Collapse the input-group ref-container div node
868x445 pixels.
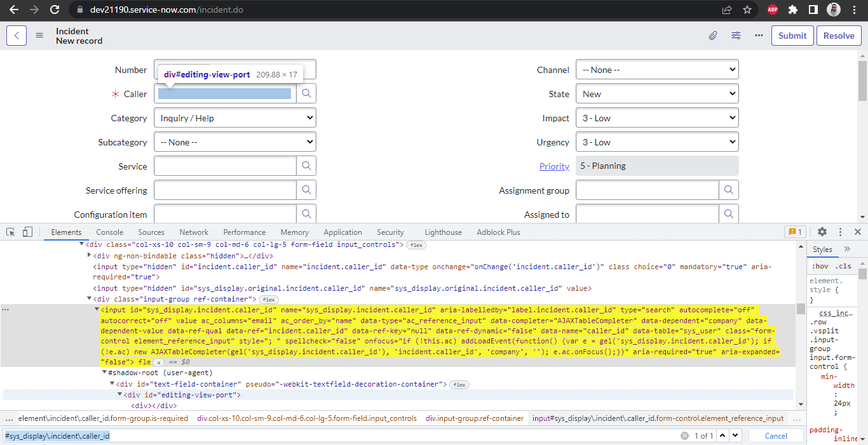click(x=90, y=298)
